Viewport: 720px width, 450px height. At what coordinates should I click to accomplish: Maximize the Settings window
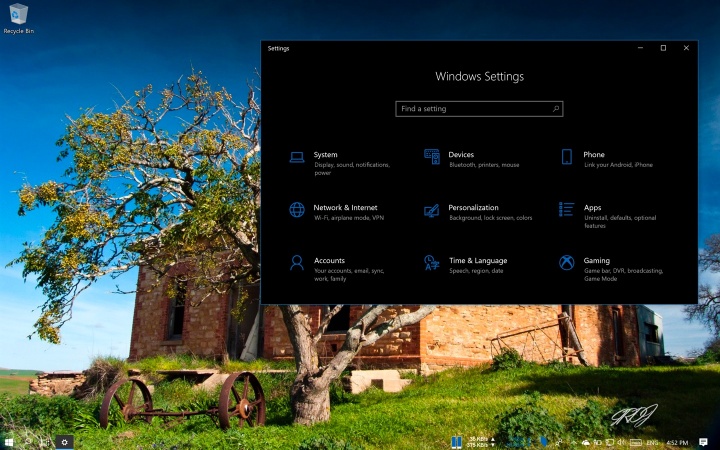click(x=663, y=48)
